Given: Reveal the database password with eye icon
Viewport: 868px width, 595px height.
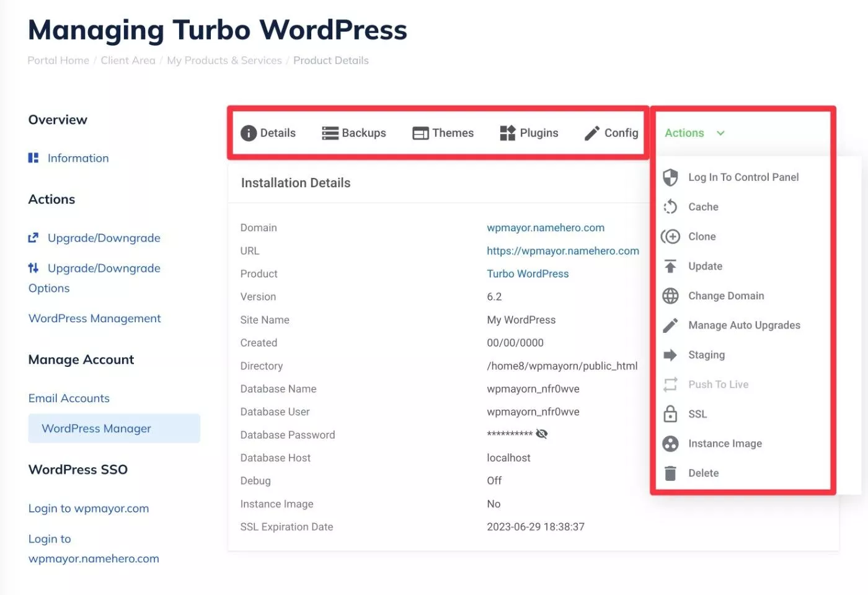Looking at the screenshot, I should click(541, 434).
